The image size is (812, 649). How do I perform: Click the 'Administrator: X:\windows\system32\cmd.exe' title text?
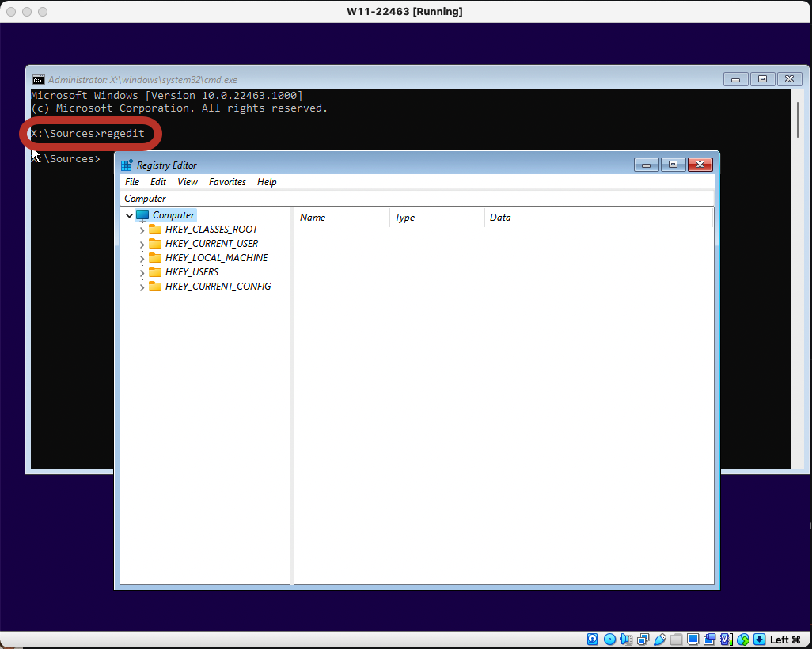(143, 80)
